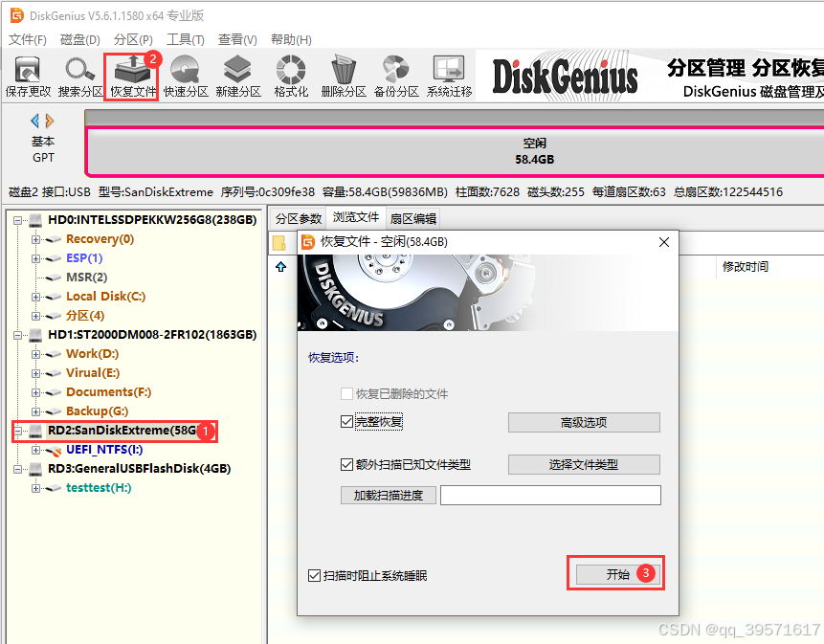Open the Help (帮助) menu
The image size is (824, 644).
pos(291,40)
